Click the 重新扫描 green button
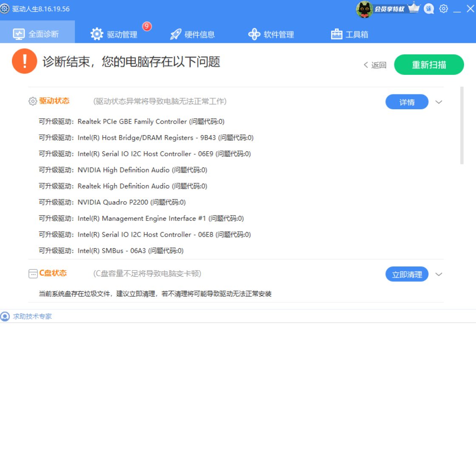476x459 pixels. [429, 65]
